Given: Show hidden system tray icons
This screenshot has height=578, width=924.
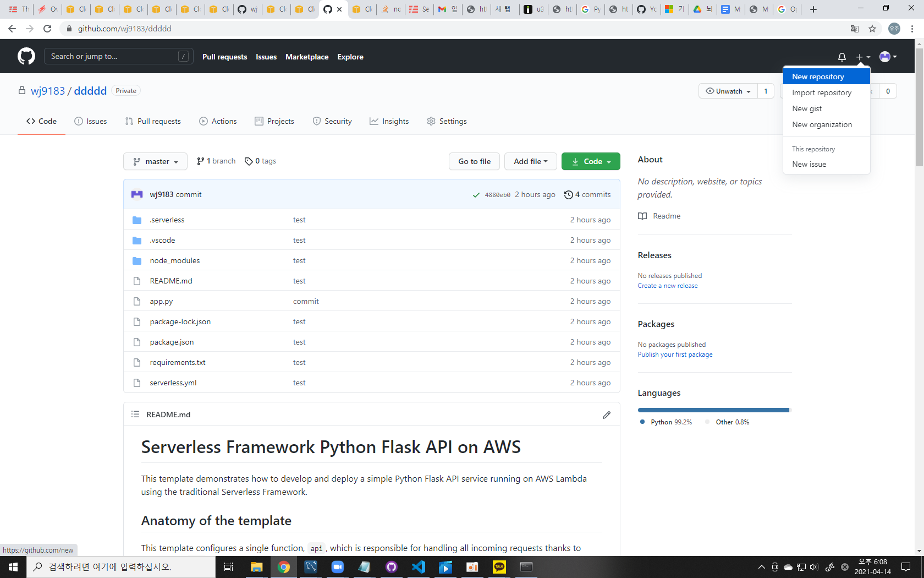Looking at the screenshot, I should 762,567.
